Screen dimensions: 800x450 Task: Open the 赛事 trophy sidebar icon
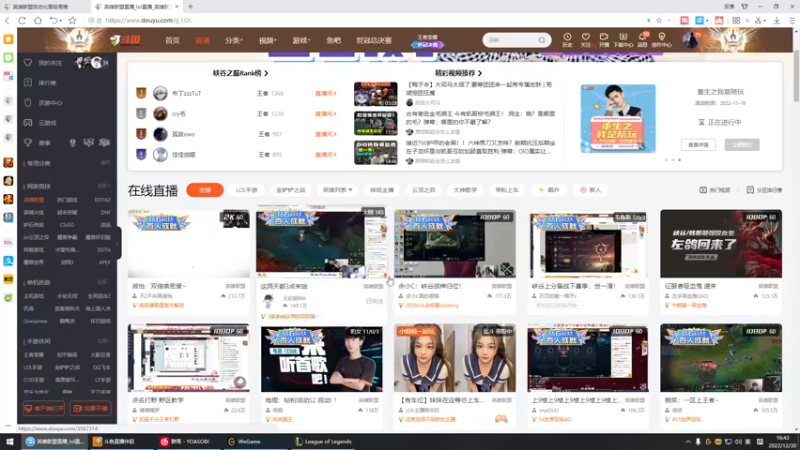click(28, 143)
